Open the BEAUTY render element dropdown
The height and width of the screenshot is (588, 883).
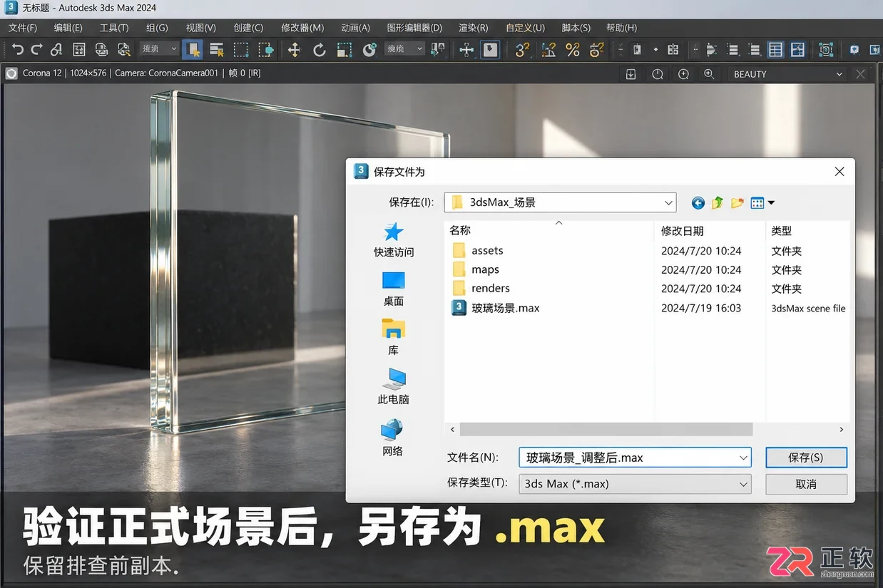787,74
